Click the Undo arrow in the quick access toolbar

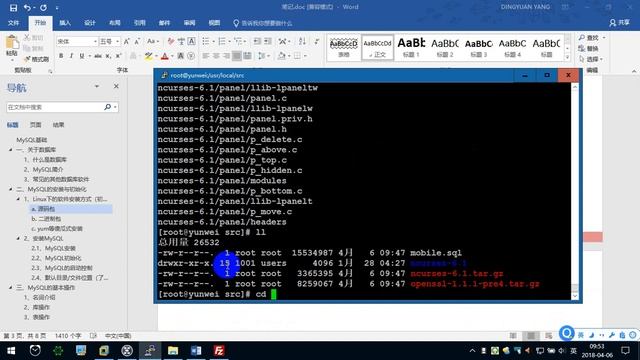(x=27, y=8)
